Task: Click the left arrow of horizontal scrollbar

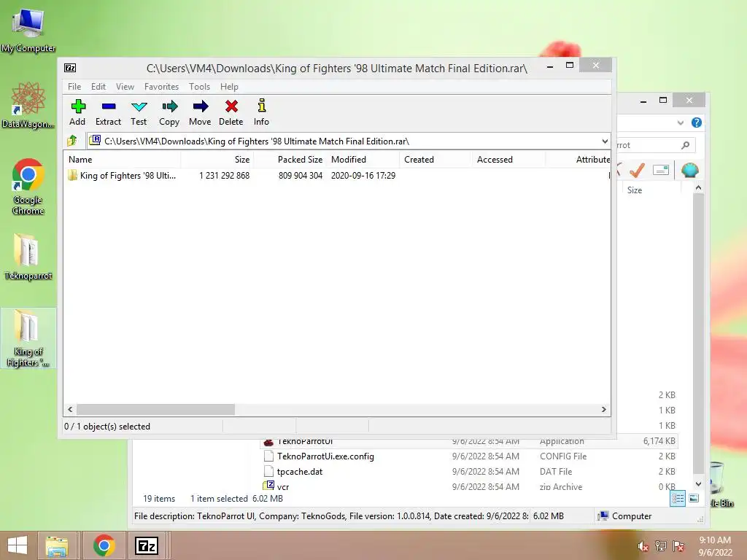Action: point(71,410)
